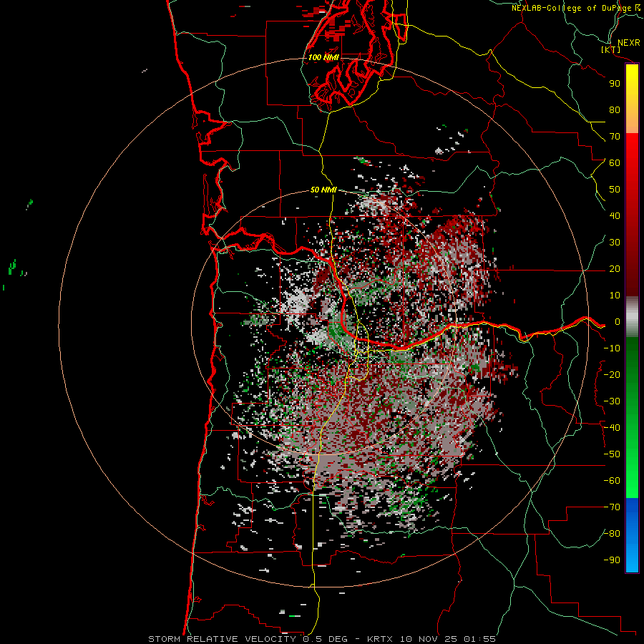Screen dimensions: 644x644
Task: Click the 10 NOV 25 date in caption
Action: tap(429, 639)
